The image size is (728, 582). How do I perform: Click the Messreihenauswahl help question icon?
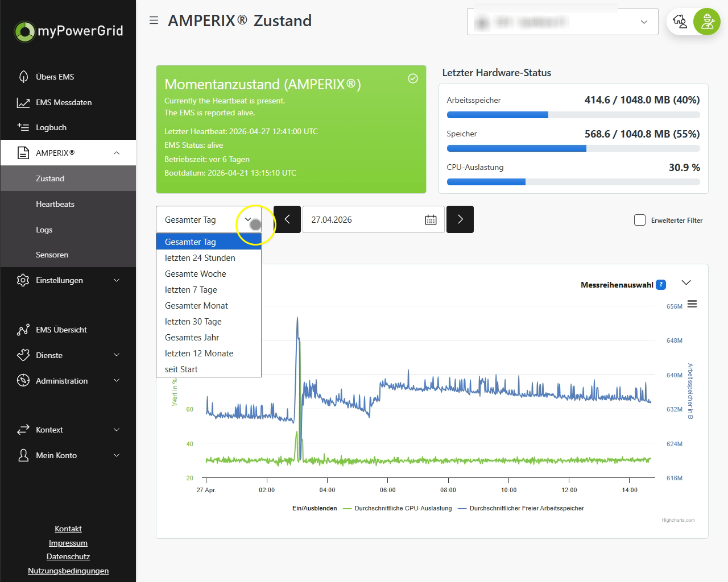[661, 285]
